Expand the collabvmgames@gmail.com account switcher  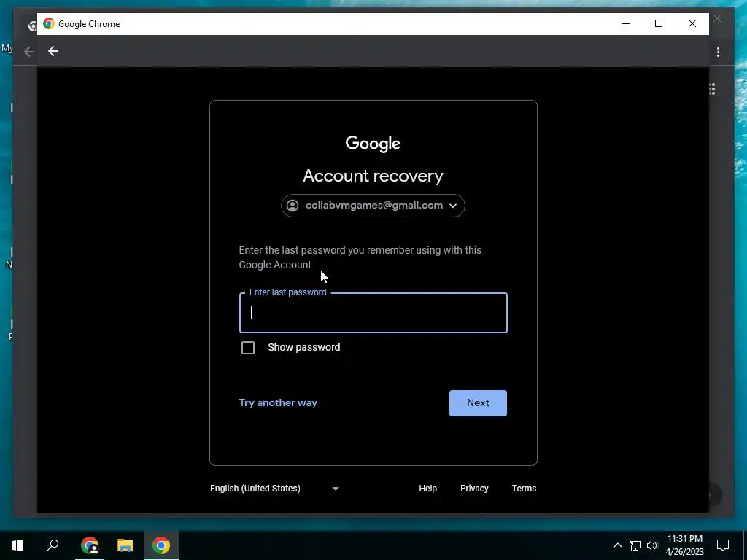pyautogui.click(x=373, y=205)
